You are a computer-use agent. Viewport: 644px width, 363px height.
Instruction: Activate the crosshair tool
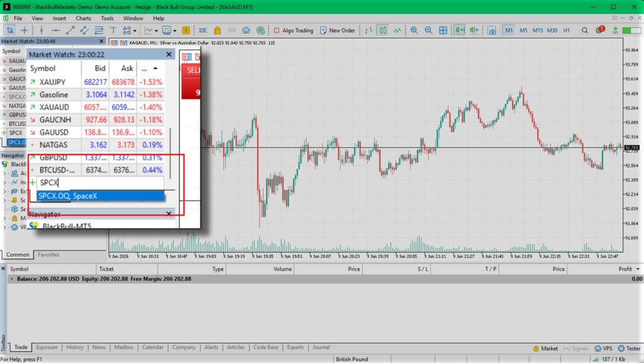(x=25, y=30)
